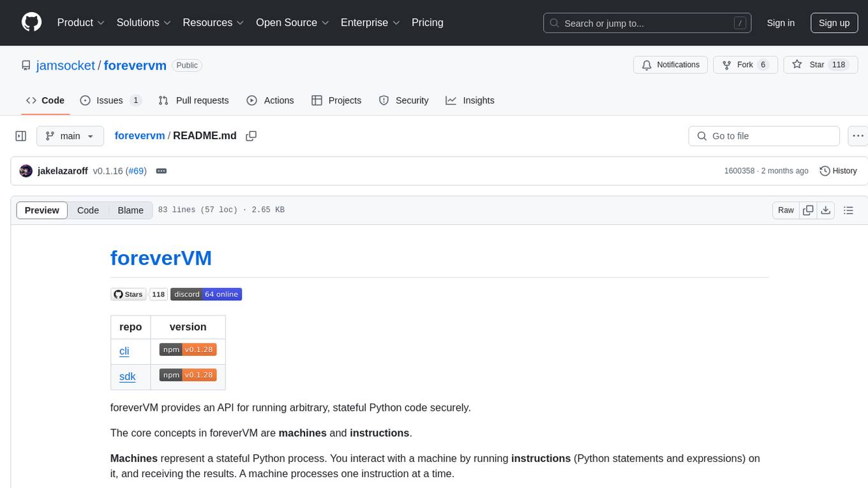The image size is (868, 488).
Task: Open the sdk npm version badge
Action: point(188,375)
